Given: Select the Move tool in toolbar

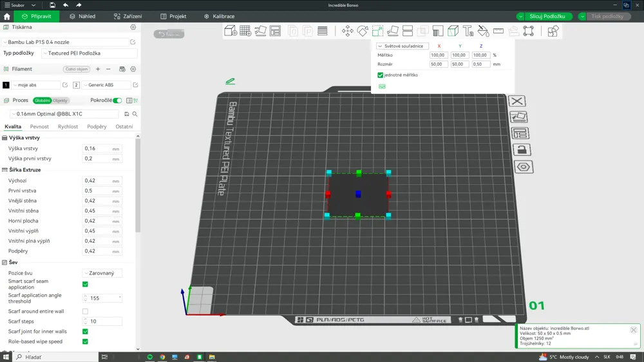Looking at the screenshot, I should [348, 31].
